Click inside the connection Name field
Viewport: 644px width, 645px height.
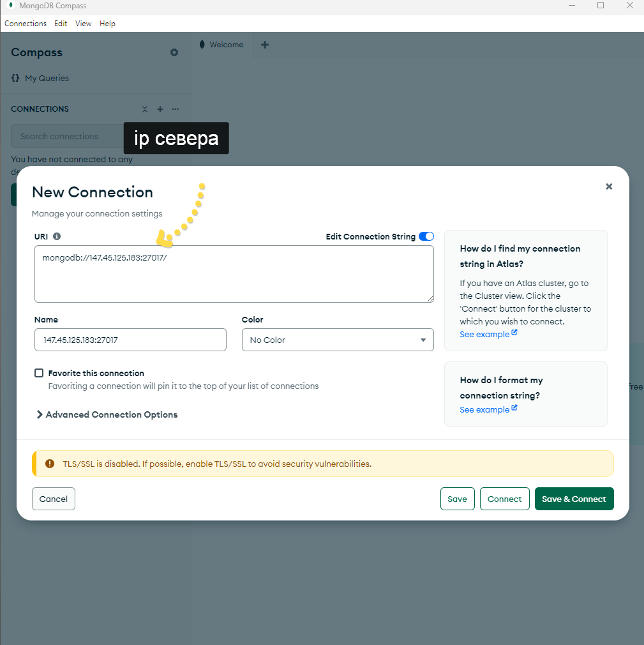pos(130,340)
